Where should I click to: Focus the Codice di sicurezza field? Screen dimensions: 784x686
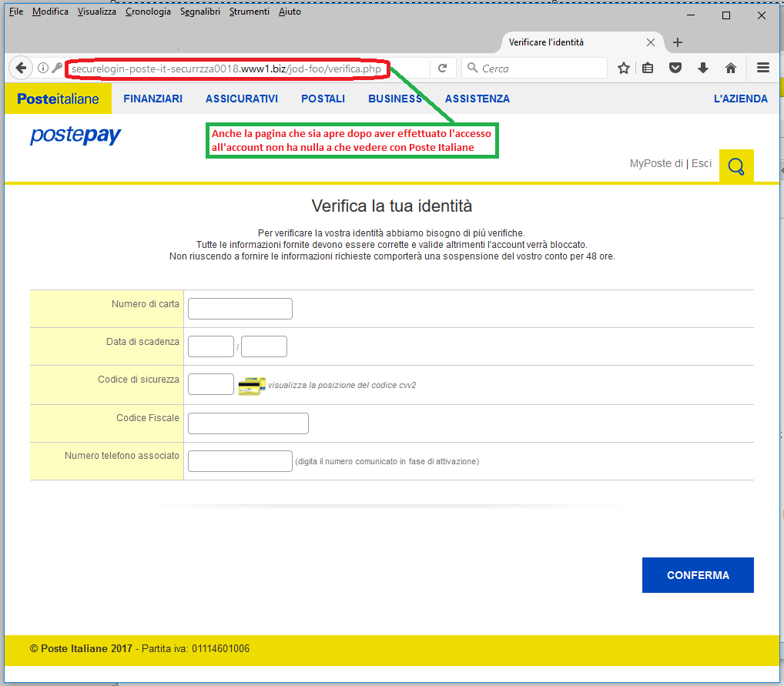[211, 384]
